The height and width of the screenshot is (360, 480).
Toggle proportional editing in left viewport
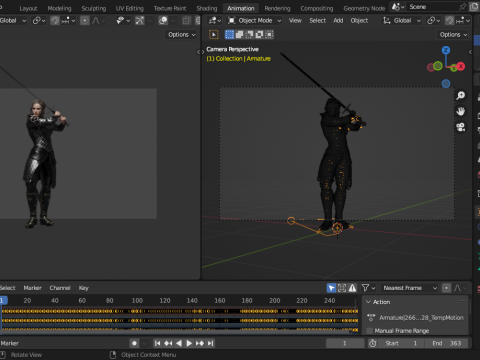click(x=85, y=21)
